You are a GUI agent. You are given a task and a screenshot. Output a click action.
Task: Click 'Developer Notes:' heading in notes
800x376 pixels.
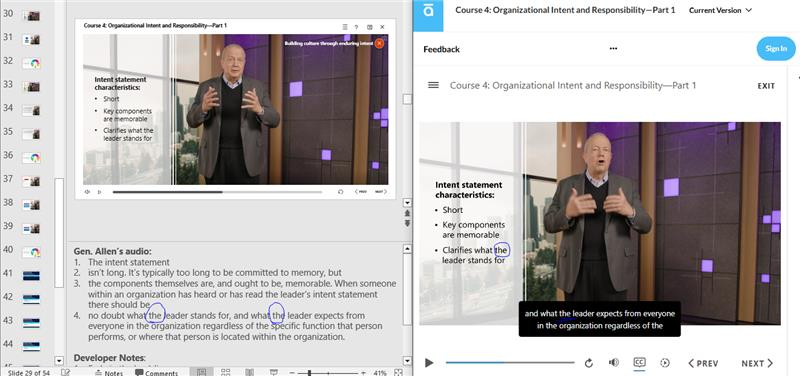(x=110, y=358)
